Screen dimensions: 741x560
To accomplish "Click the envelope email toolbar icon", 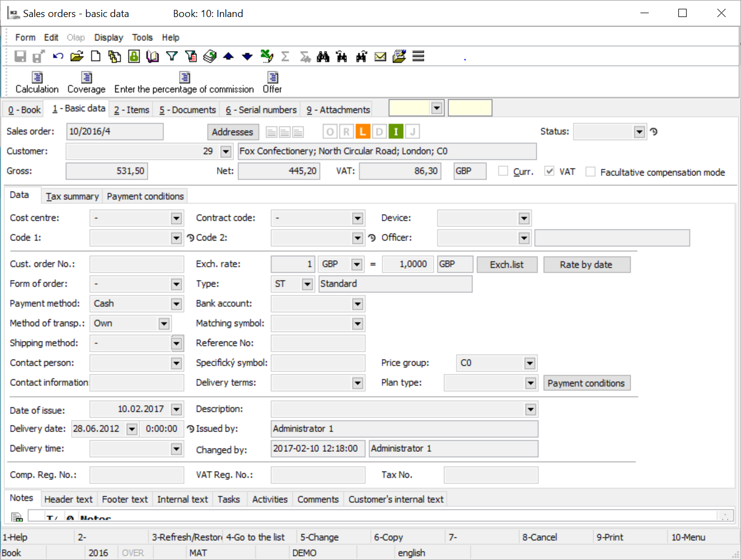I will point(380,56).
